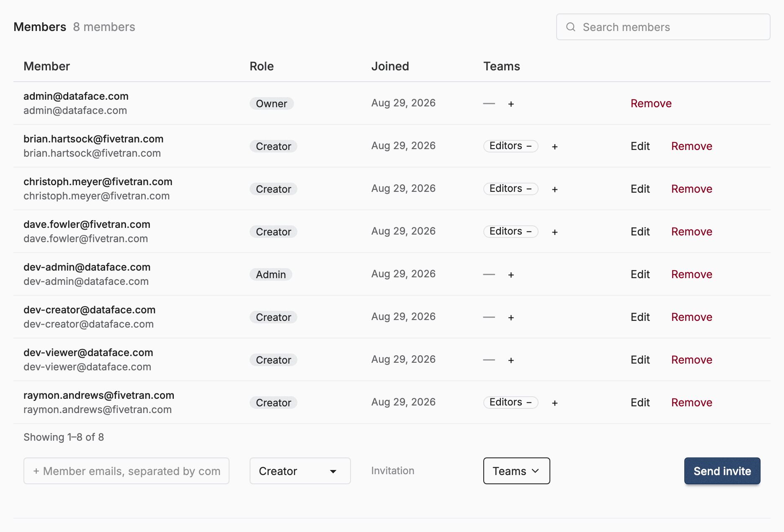Viewport: 784px width, 532px height.
Task: Click the Role column header
Action: coord(262,66)
